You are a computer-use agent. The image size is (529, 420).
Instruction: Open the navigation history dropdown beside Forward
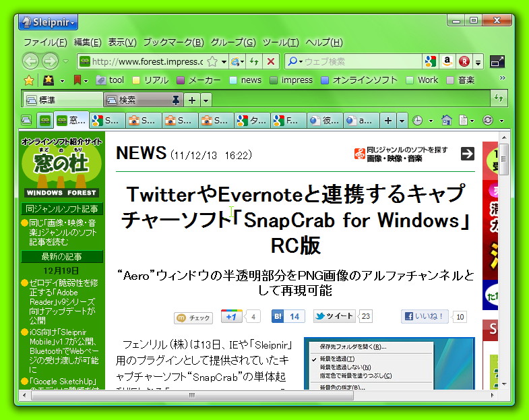click(x=66, y=61)
